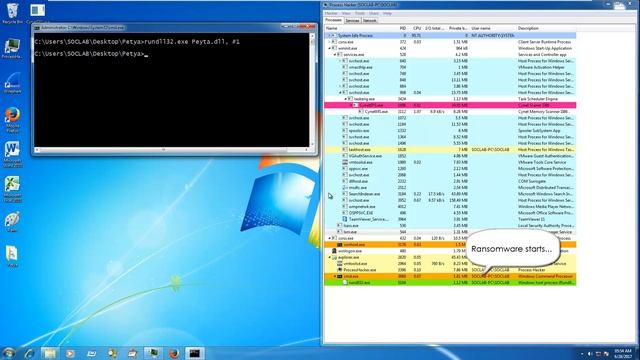
Task: Open the Paint desktop shortcut
Action: coord(12,222)
